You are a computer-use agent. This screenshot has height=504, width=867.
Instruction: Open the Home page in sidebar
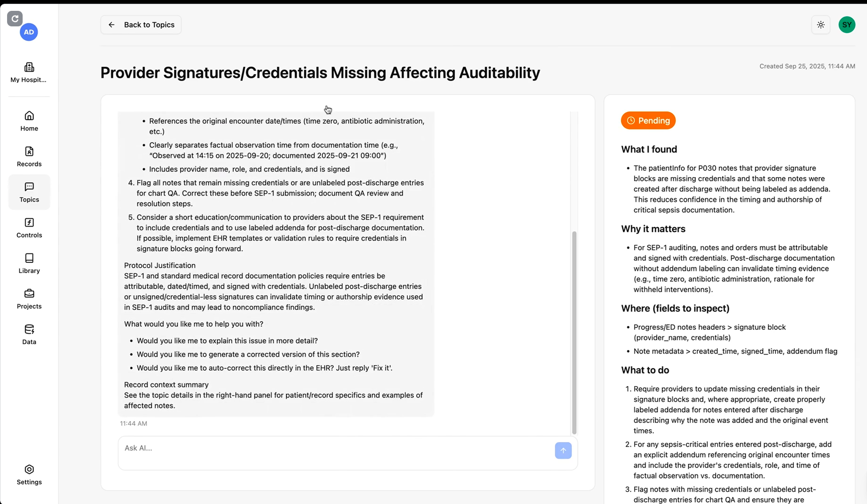point(29,121)
